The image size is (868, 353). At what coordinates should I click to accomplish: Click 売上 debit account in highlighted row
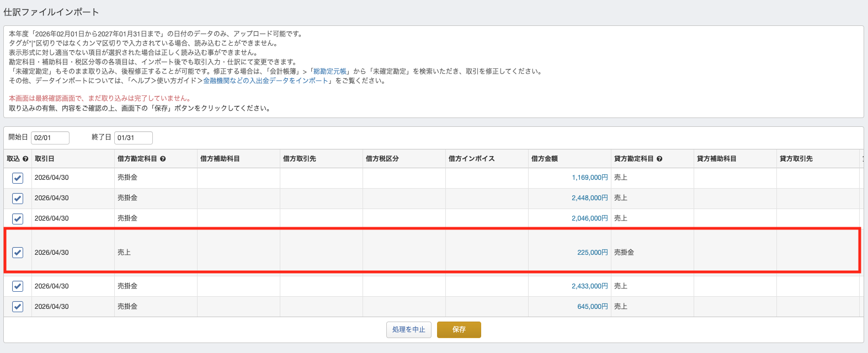pyautogui.click(x=124, y=253)
